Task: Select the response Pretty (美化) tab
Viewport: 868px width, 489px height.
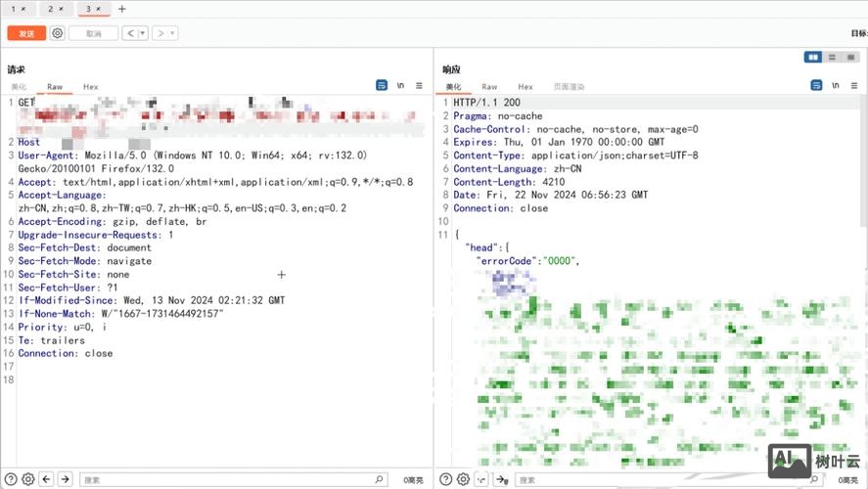Action: pos(453,87)
